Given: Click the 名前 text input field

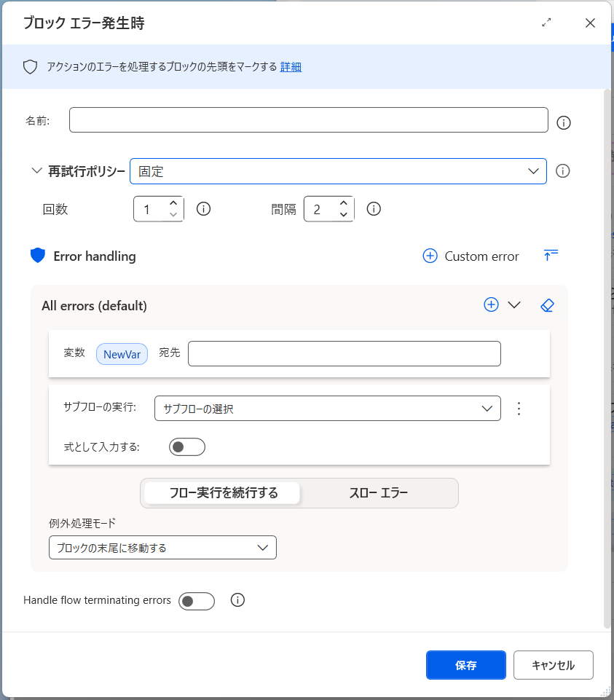Looking at the screenshot, I should [308, 120].
